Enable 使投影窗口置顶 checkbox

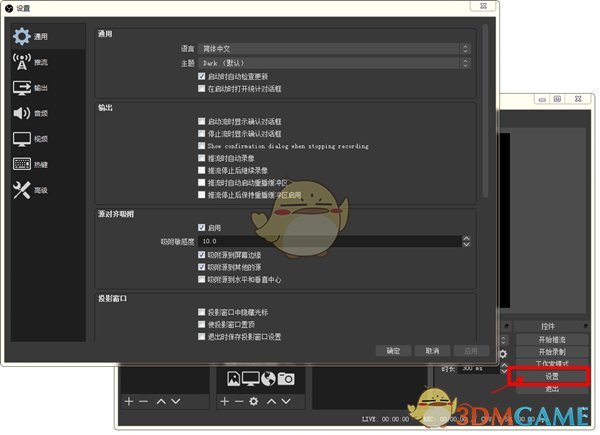tap(202, 324)
